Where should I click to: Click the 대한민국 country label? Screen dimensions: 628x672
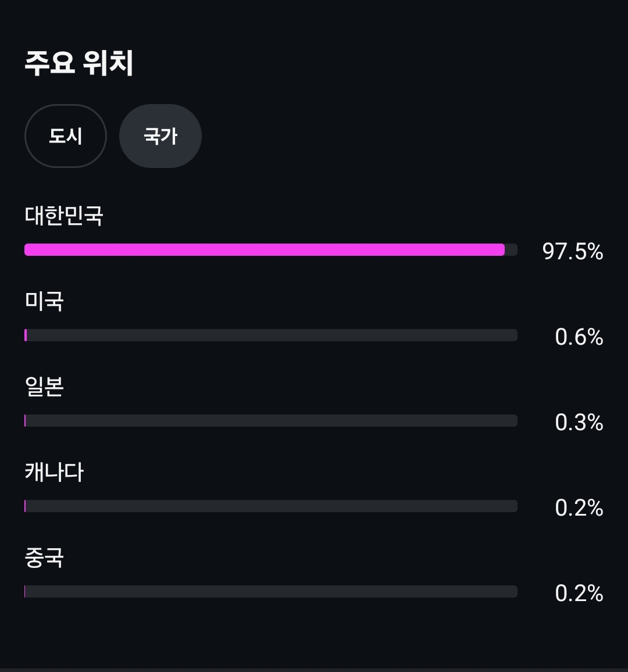[x=64, y=215]
